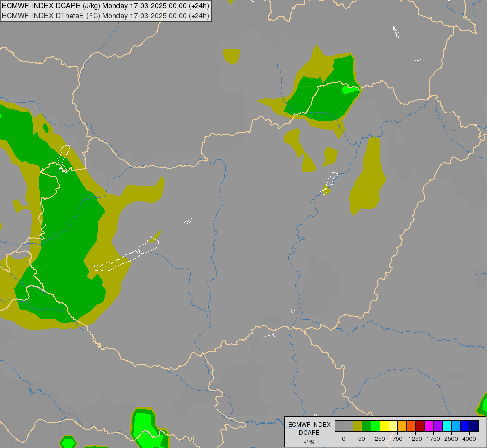Click the legend label DCAPE
Viewport: 487px width, 448px height.
(x=309, y=433)
